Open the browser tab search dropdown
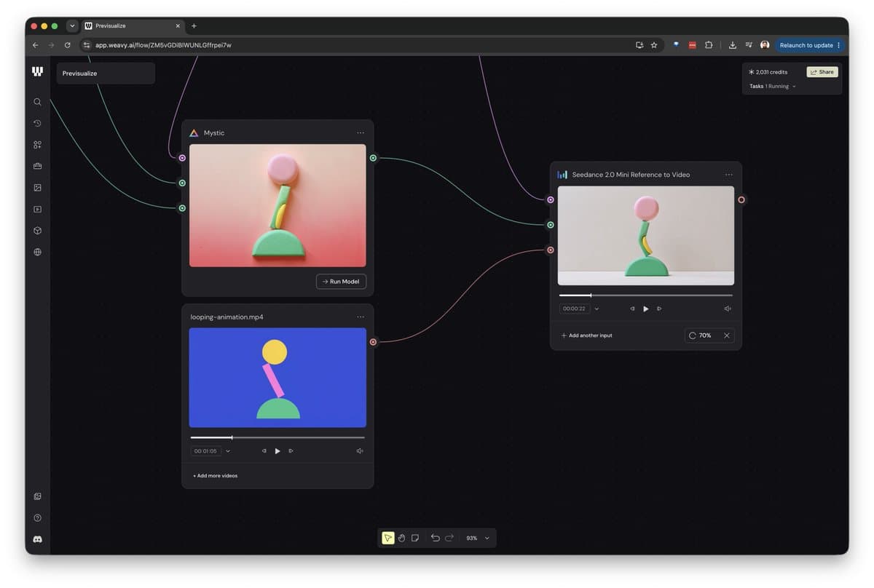 [72, 25]
